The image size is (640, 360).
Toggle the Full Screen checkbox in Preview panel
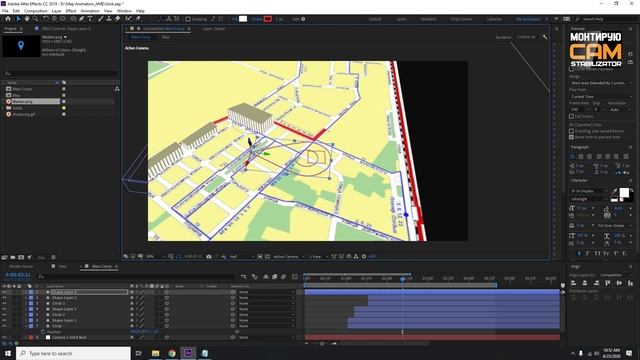tap(571, 116)
